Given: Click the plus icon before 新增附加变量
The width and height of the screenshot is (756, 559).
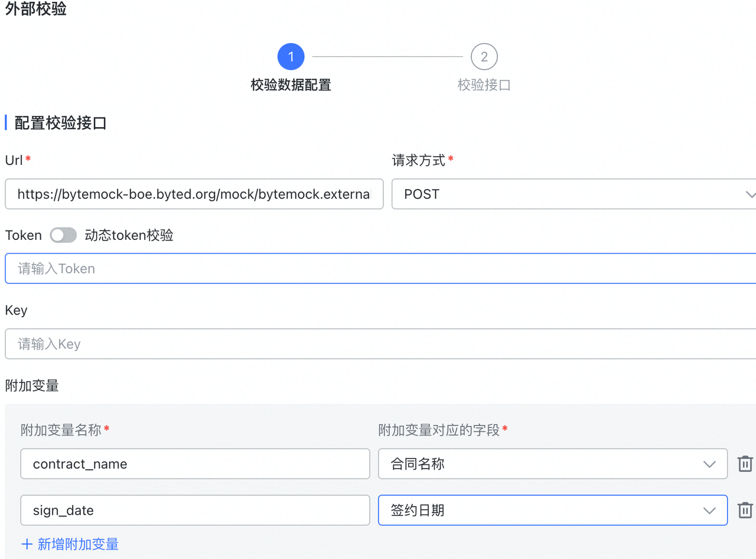Looking at the screenshot, I should pyautogui.click(x=27, y=544).
